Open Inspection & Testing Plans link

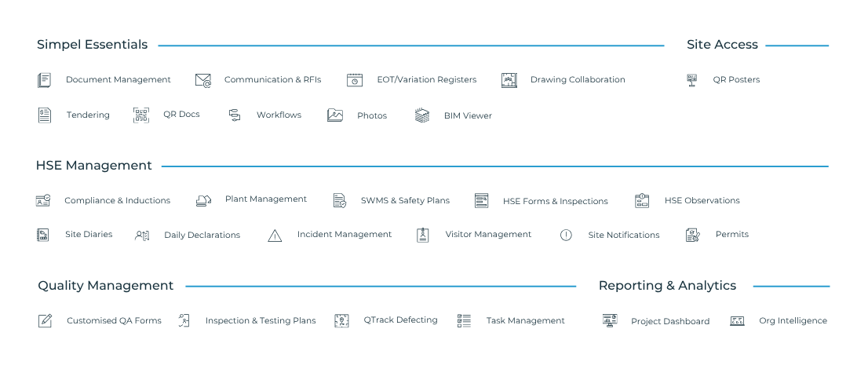pyautogui.click(x=261, y=321)
